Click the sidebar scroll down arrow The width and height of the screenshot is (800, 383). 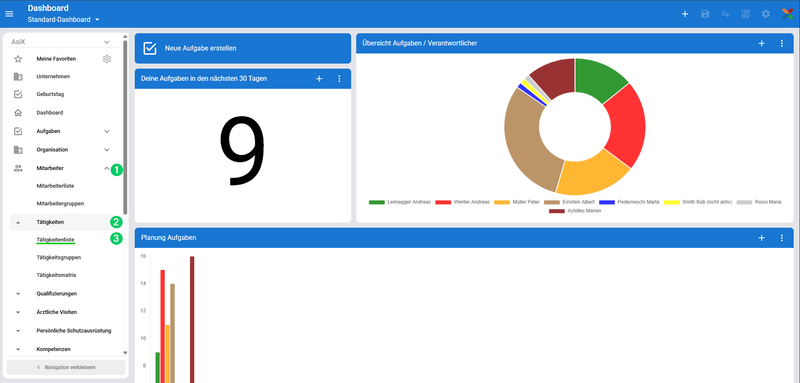coord(125,352)
